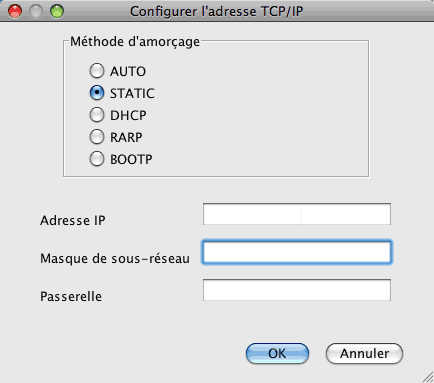Click inside the Masque de sous-réseau field
The image size is (434, 383).
pos(297,252)
